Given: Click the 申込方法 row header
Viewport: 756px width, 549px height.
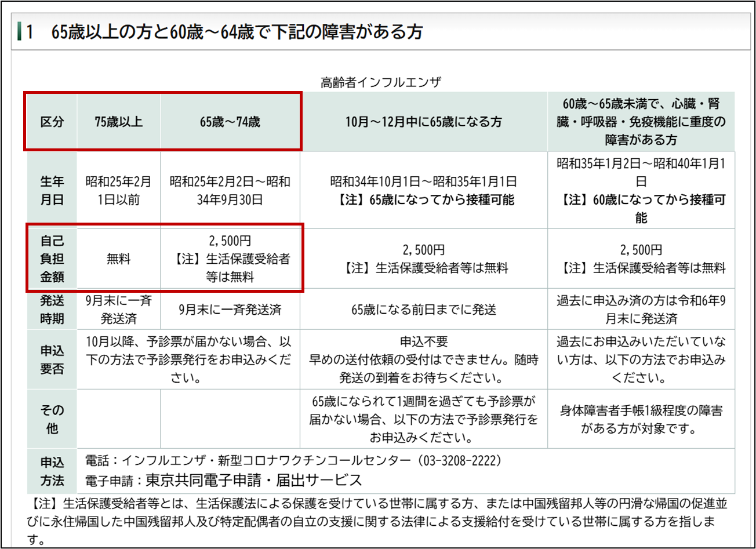Looking at the screenshot, I should click(x=52, y=472).
